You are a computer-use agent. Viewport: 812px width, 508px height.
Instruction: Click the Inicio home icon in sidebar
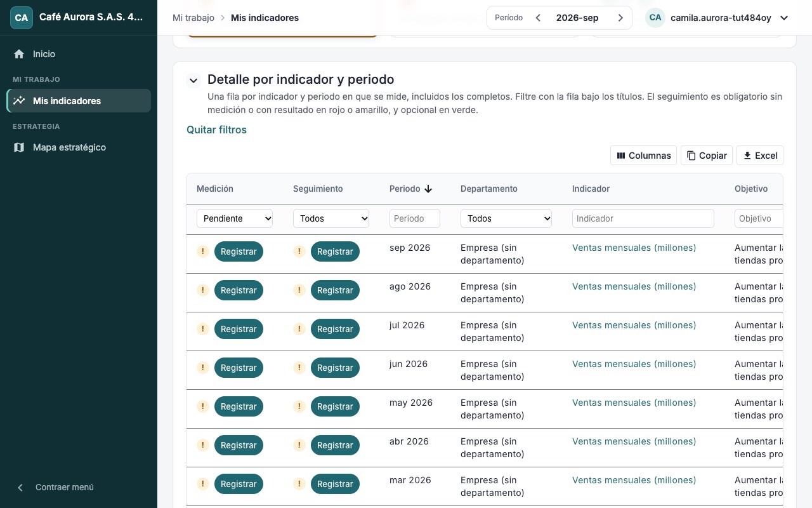pos(19,54)
